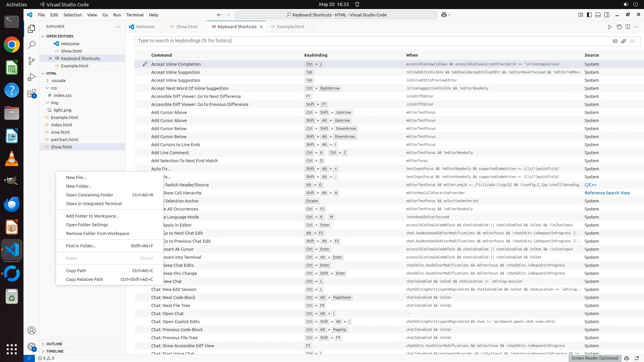Focus the keybindings search field
Screen dimensions: 644x362
pos(369,41)
